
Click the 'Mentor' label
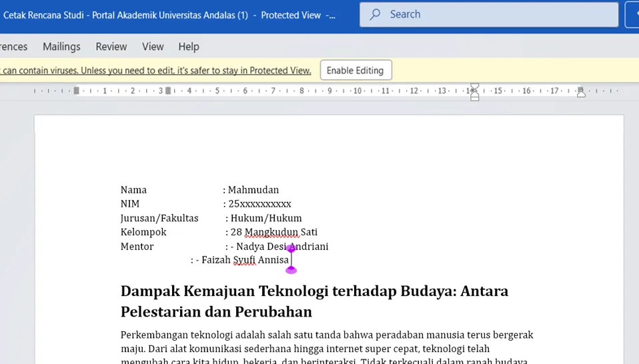point(137,247)
